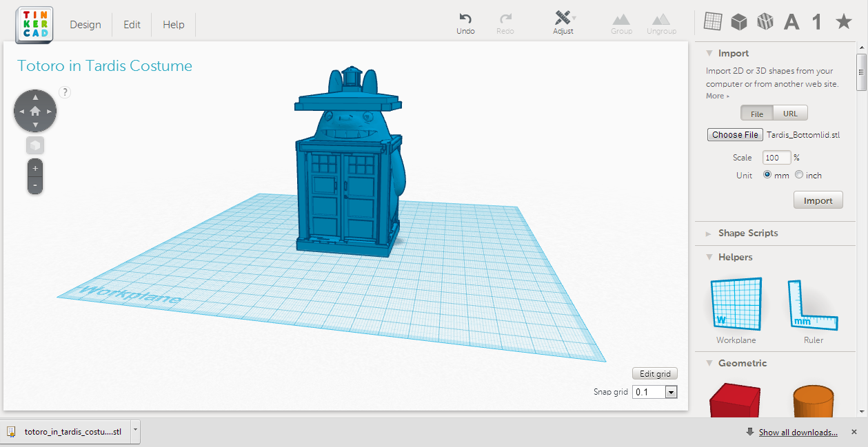
Task: Open the Edit menu
Action: 132,25
